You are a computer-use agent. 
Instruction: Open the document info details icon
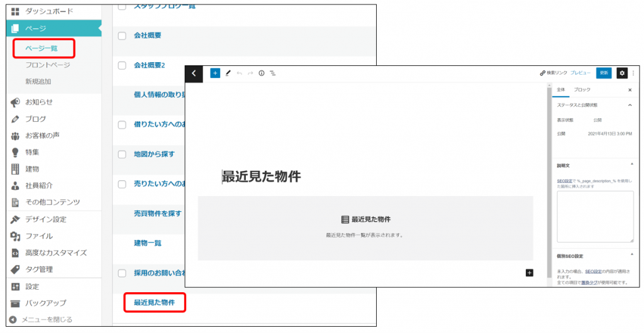click(x=262, y=74)
